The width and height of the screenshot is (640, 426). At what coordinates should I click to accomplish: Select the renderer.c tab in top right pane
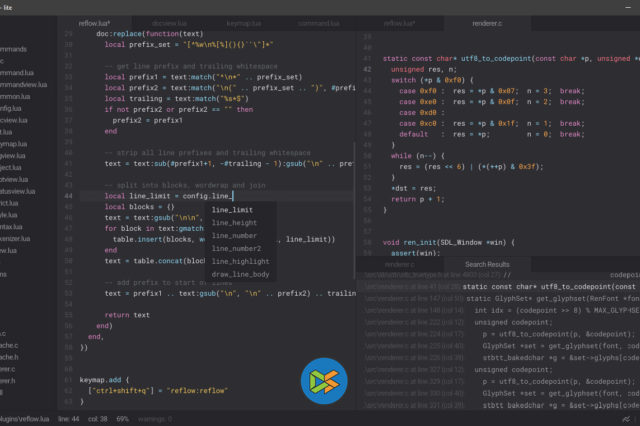(487, 23)
